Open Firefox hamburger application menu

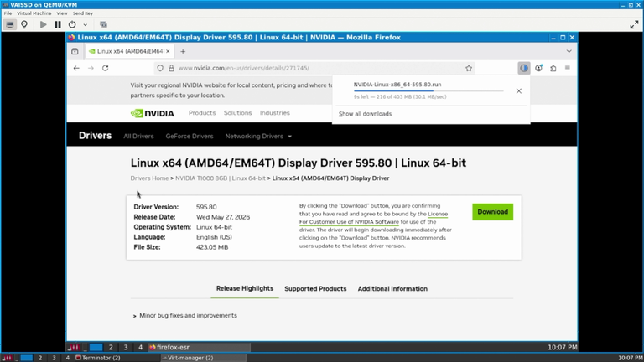[567, 68]
